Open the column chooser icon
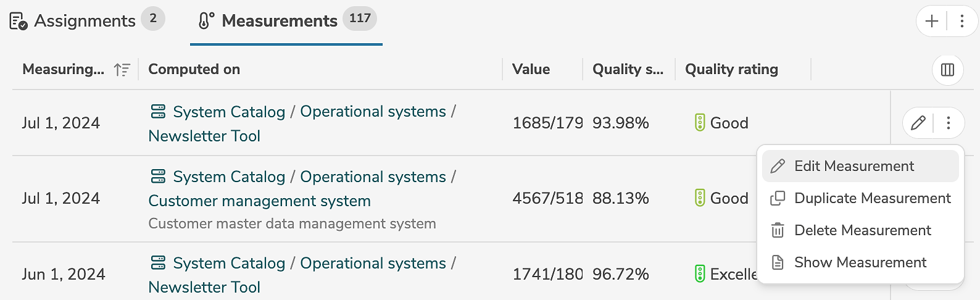 [947, 70]
